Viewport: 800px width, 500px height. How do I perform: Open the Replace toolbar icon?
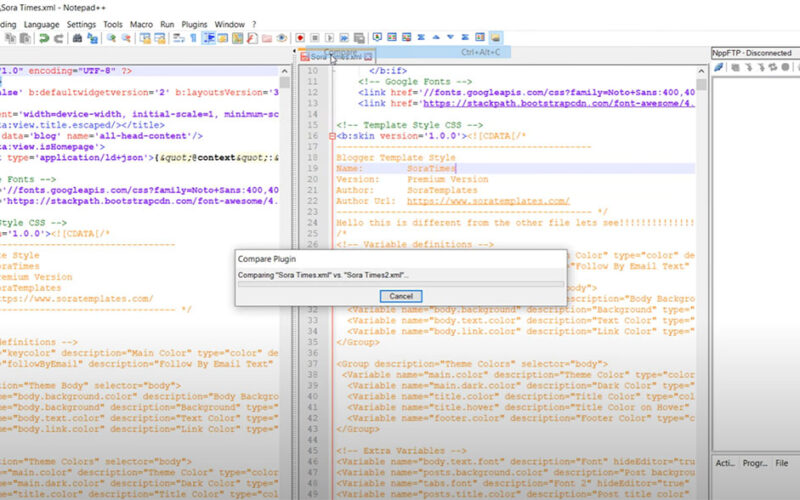point(92,38)
